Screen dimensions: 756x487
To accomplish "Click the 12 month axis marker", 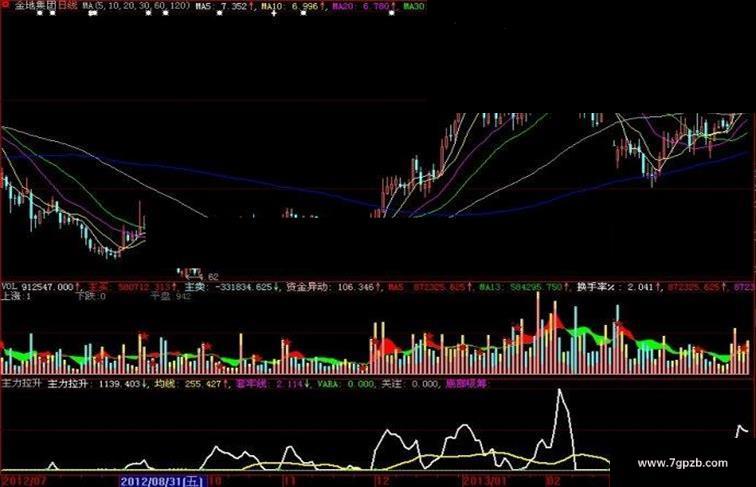I will click(382, 481).
